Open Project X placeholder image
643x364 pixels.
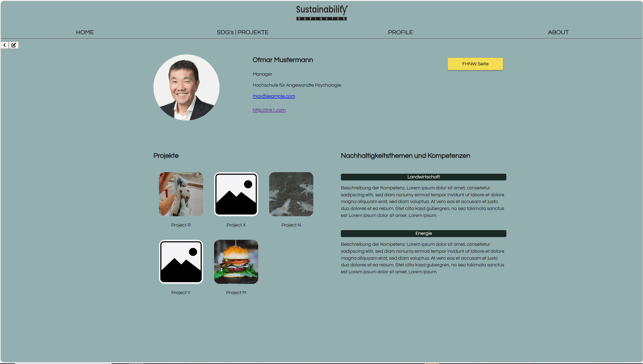[x=236, y=194]
